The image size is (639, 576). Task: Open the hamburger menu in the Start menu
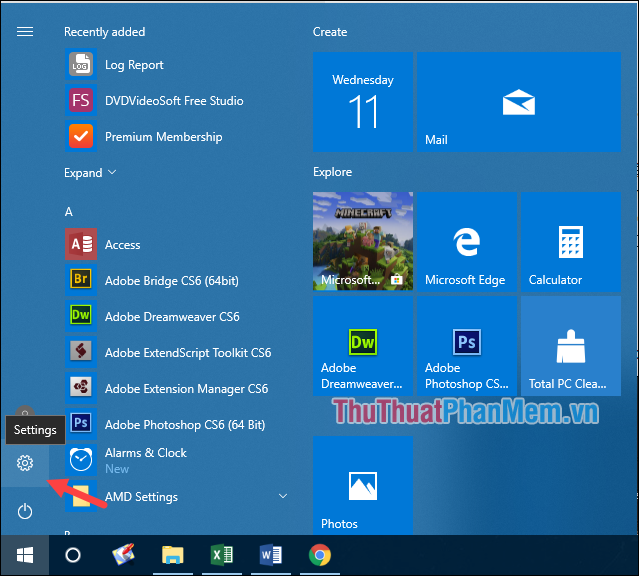pyautogui.click(x=25, y=31)
